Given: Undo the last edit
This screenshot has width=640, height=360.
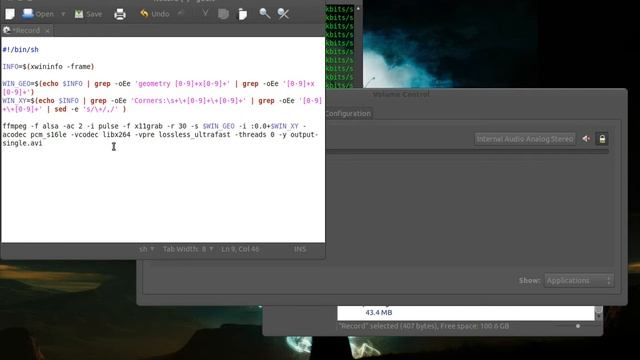Looking at the screenshot, I should pos(155,14).
